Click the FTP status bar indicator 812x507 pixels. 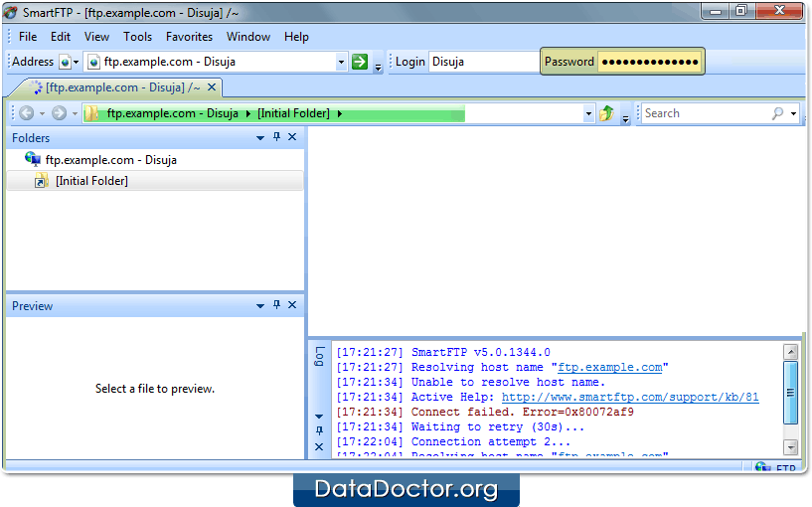[775, 467]
